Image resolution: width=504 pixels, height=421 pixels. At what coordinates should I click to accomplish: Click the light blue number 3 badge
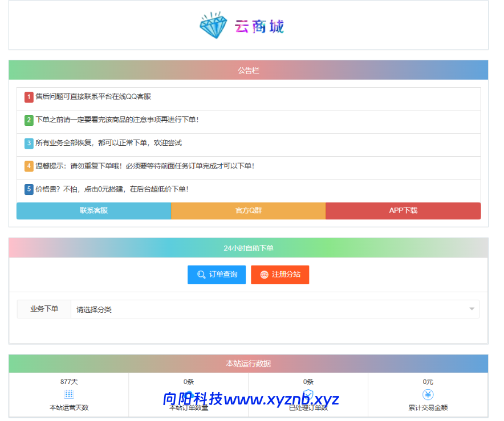point(29,144)
